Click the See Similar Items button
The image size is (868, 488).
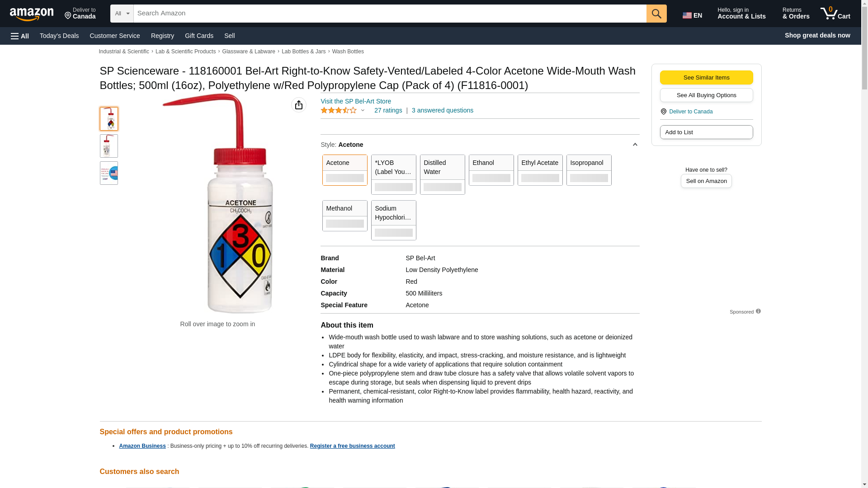point(706,77)
